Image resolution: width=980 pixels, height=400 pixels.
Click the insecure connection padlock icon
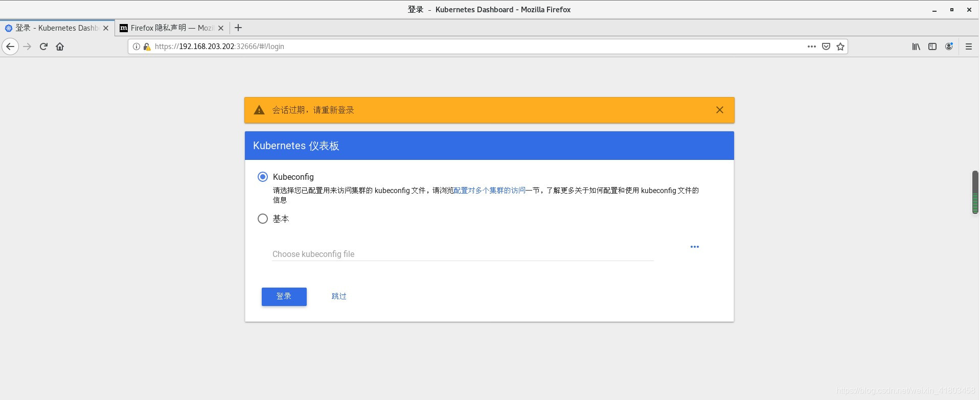tap(147, 46)
